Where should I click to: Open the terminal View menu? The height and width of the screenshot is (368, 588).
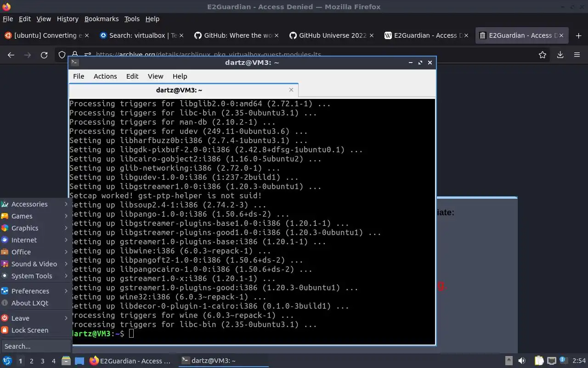click(x=155, y=76)
